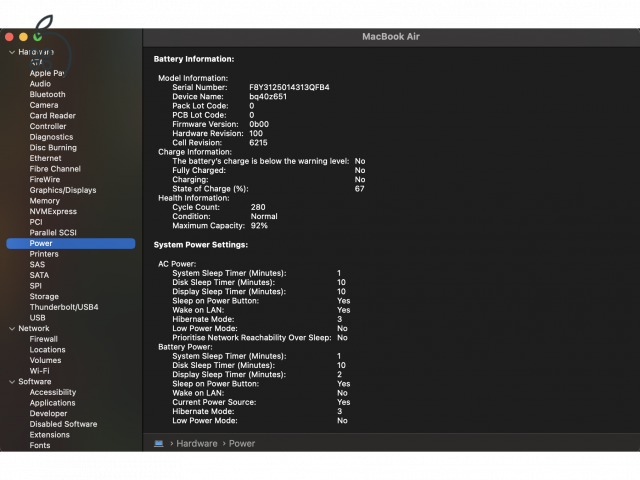Select Memory in the sidebar
The height and width of the screenshot is (480, 640).
click(44, 201)
